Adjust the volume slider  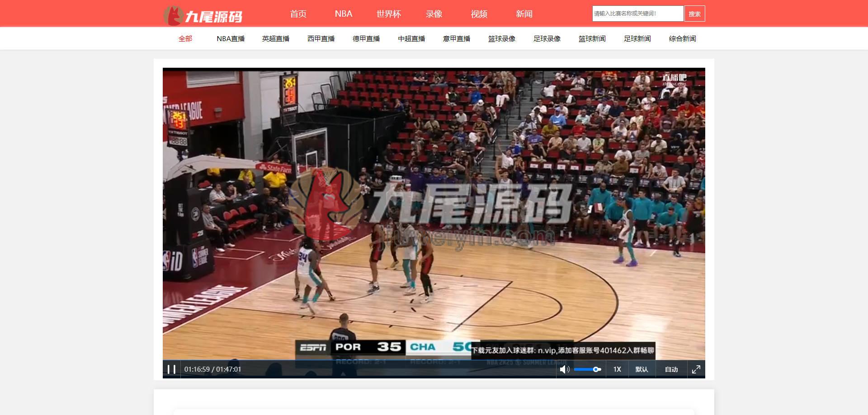point(587,369)
